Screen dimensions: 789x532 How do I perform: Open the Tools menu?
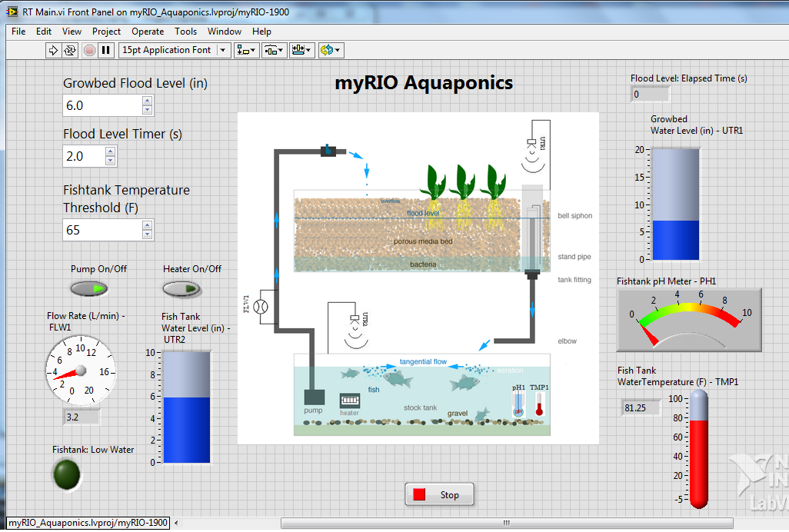[185, 32]
